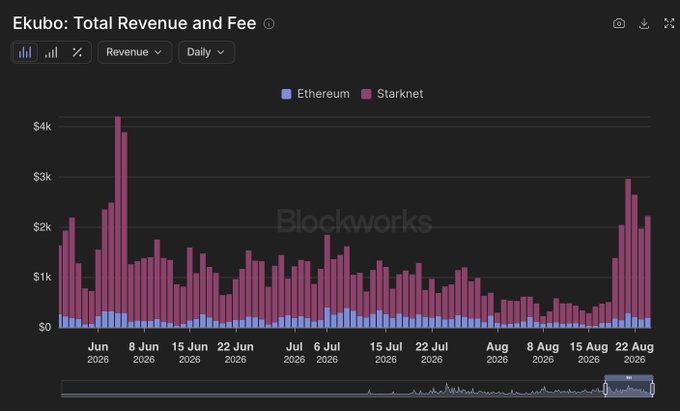Click the tallest early-June revenue bar

coord(118,222)
